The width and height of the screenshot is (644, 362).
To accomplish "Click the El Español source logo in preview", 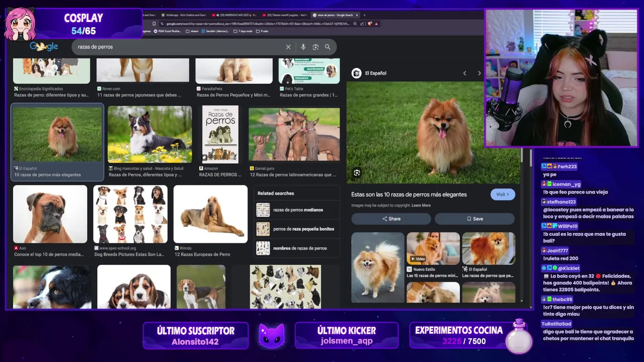I will [x=356, y=73].
